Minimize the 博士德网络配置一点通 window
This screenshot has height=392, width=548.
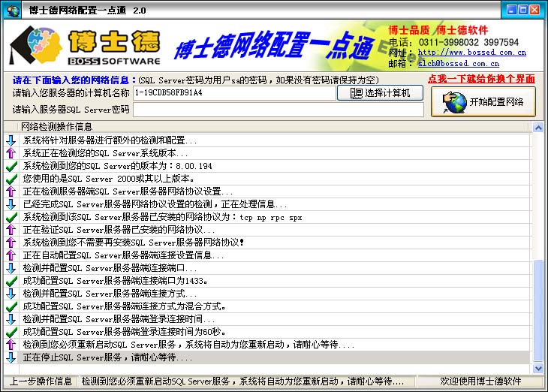512,10
